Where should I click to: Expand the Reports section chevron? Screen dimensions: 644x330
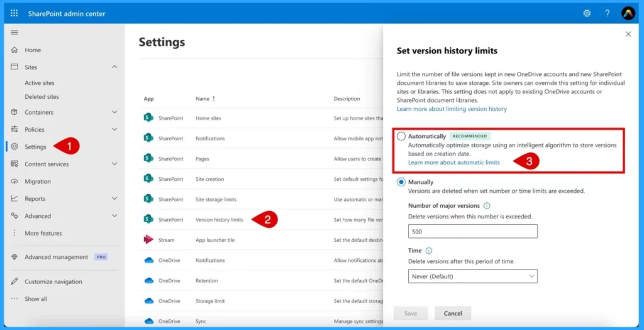pyautogui.click(x=114, y=198)
